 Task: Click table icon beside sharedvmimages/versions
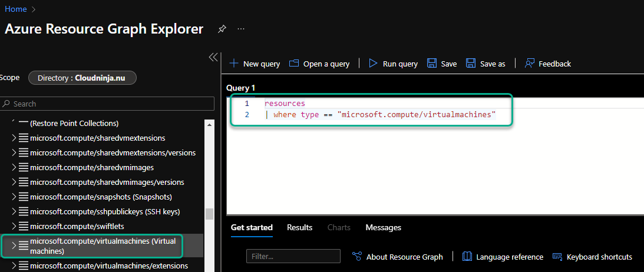pyautogui.click(x=24, y=182)
